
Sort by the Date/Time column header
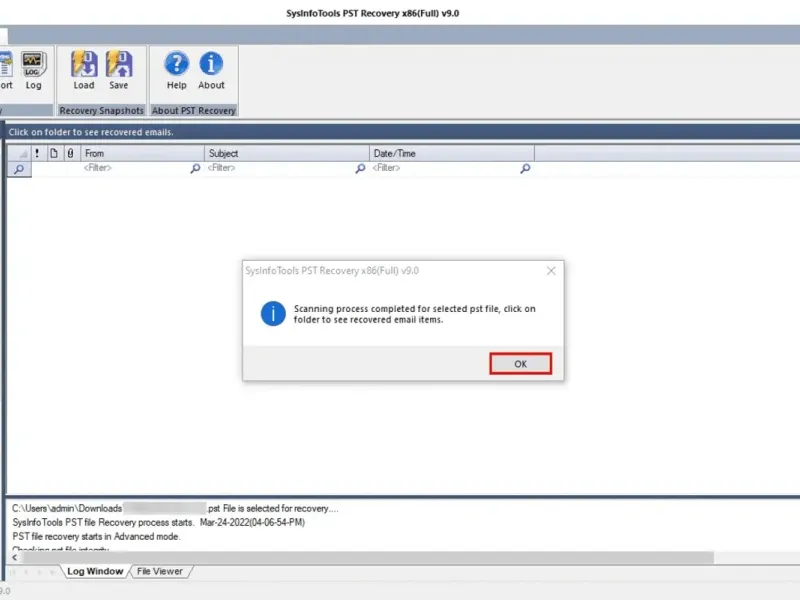(x=452, y=153)
